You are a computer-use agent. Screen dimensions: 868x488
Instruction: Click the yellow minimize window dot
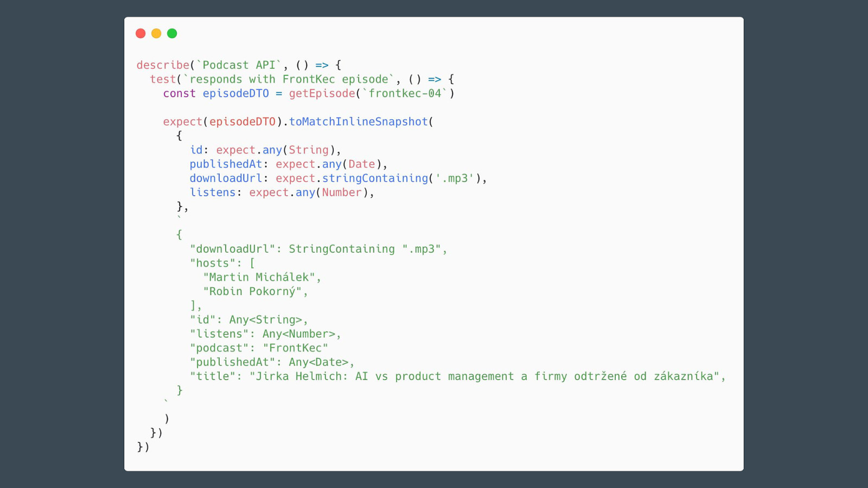[156, 34]
